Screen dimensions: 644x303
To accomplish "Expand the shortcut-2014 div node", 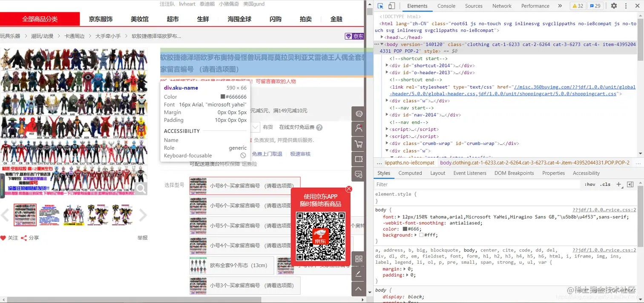I will pyautogui.click(x=386, y=65).
